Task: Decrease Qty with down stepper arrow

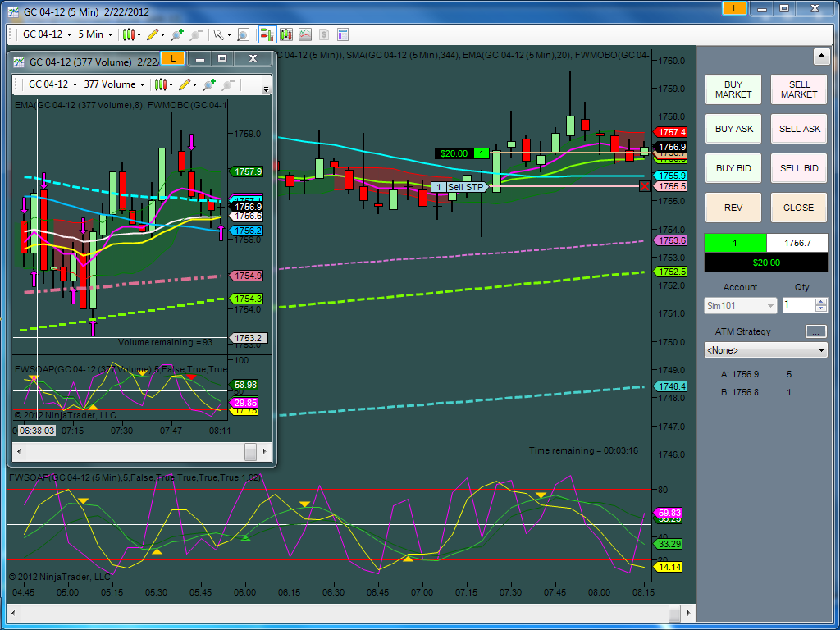Action: (820, 309)
